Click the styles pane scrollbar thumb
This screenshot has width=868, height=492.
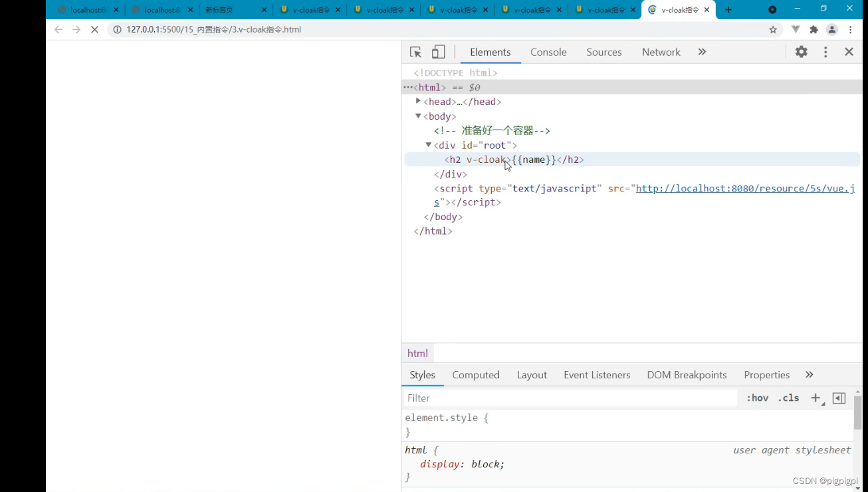857,412
